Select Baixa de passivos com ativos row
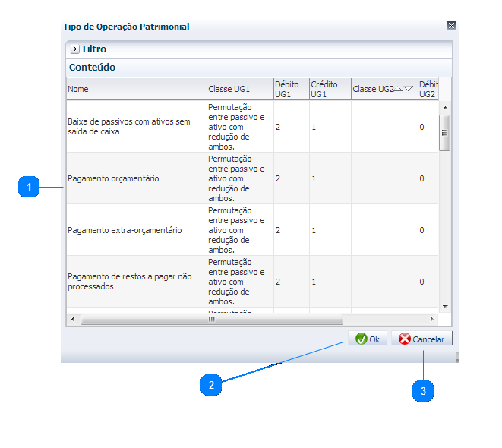 135,127
